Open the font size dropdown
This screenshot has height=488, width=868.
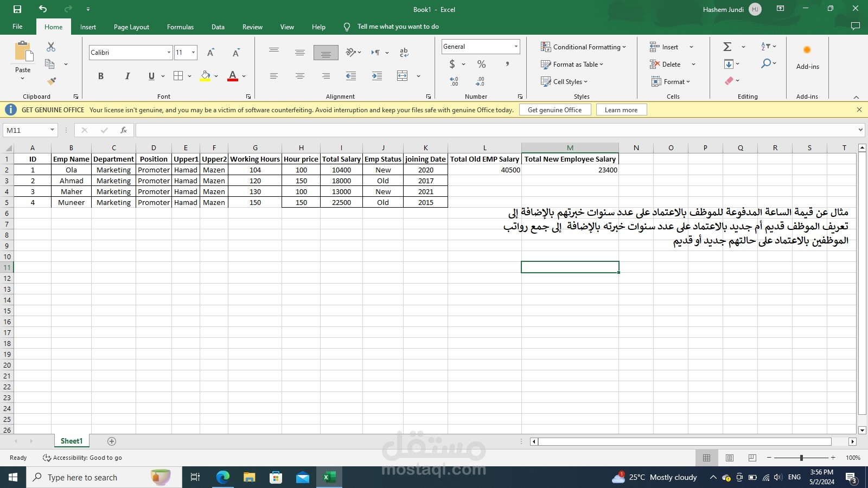(x=193, y=53)
